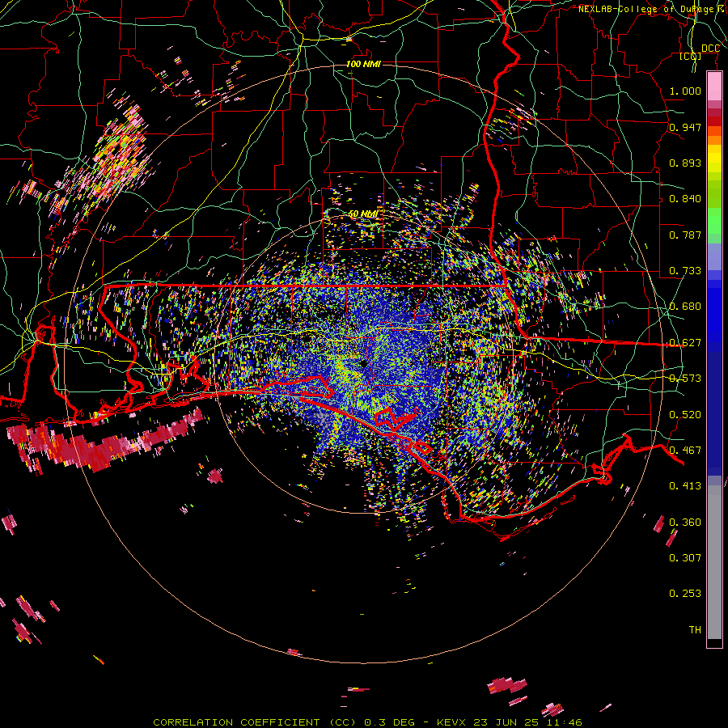Click the "TH" threshold label in the legend
The width and height of the screenshot is (728, 728).
(x=695, y=630)
